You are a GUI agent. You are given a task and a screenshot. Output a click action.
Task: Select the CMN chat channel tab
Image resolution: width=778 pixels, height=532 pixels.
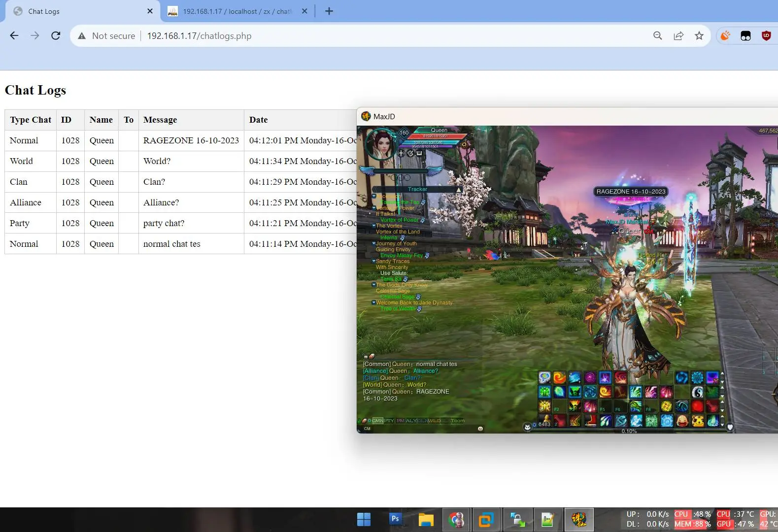[378, 421]
